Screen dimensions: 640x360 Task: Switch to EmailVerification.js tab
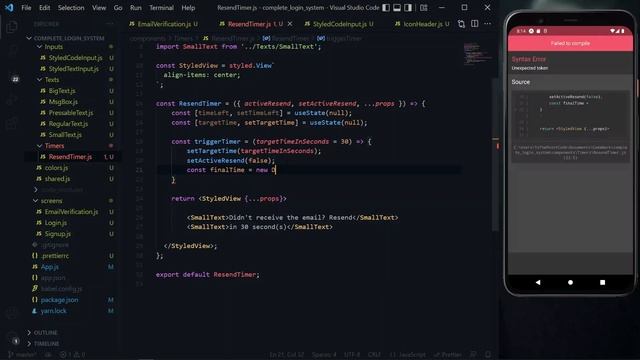point(163,24)
